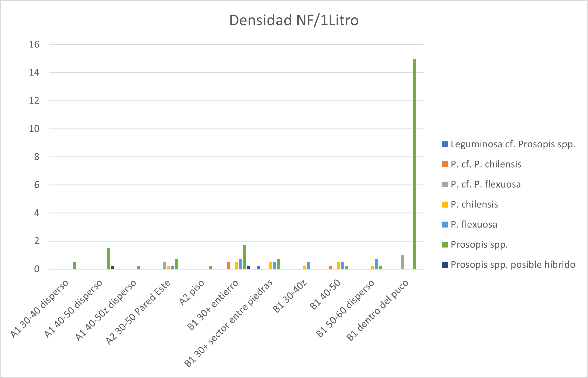Click the orange P. cf. P. chilensis swatch
Viewport: 588px width, 378px height.
445,164
